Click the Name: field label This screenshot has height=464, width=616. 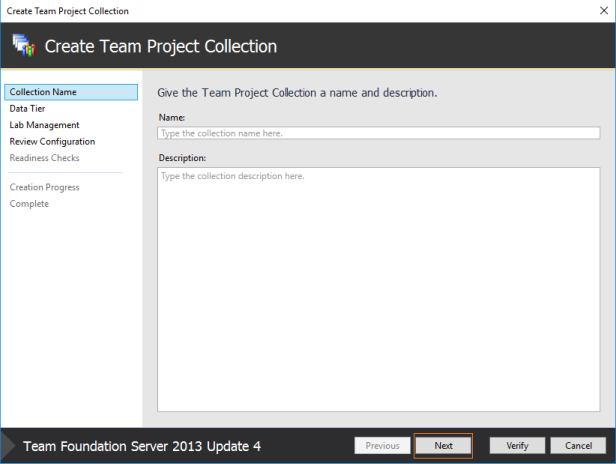(172, 117)
